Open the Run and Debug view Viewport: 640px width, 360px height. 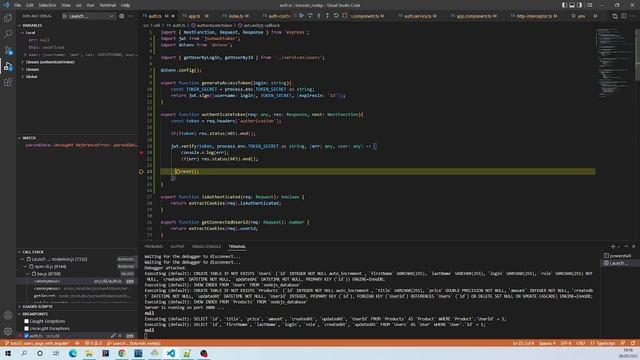click(x=8, y=66)
